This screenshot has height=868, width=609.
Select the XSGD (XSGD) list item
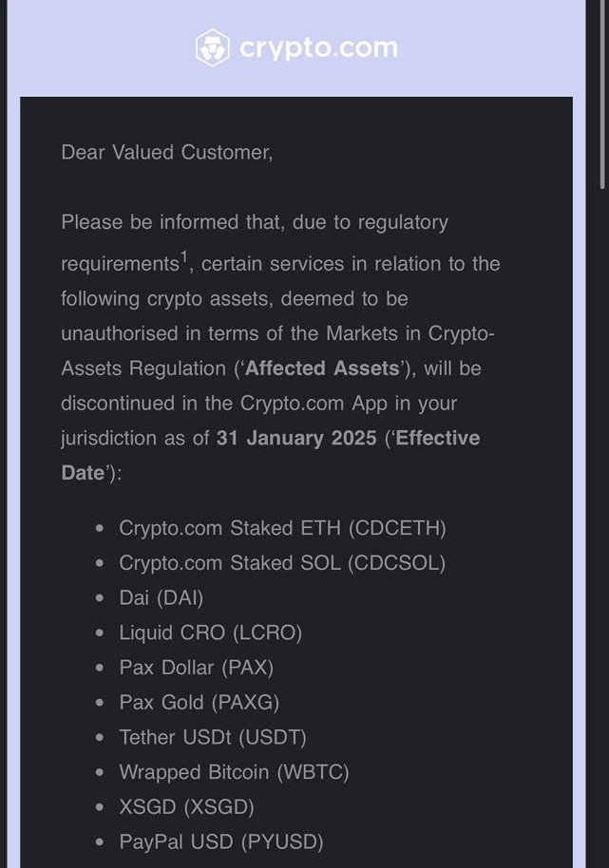(x=186, y=807)
